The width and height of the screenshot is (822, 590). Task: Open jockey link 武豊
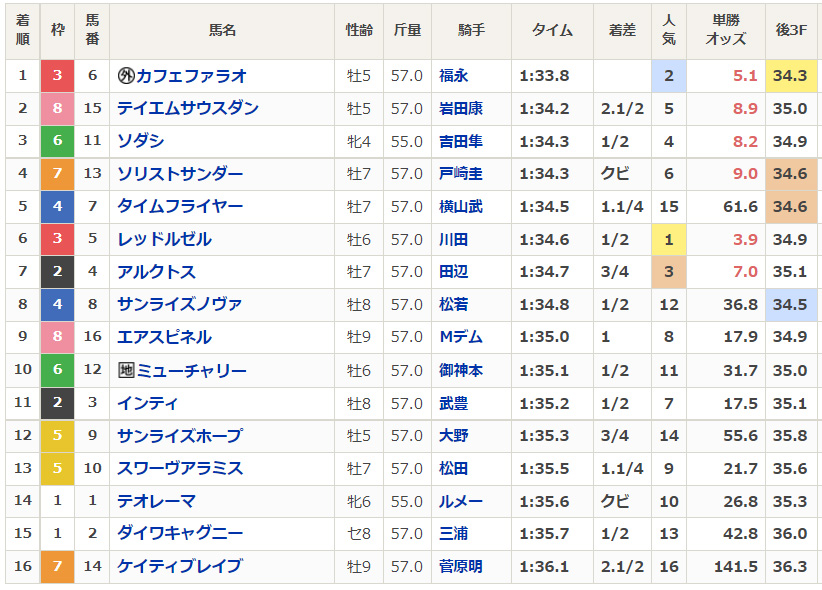tap(453, 403)
